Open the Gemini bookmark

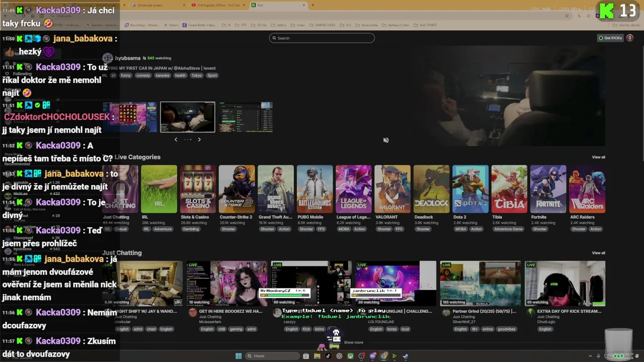tap(171, 25)
